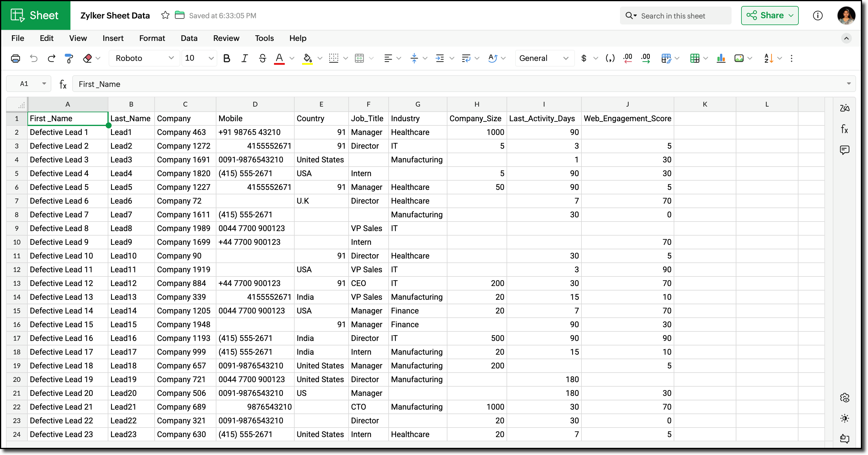Click the redo arrow icon

(x=51, y=58)
